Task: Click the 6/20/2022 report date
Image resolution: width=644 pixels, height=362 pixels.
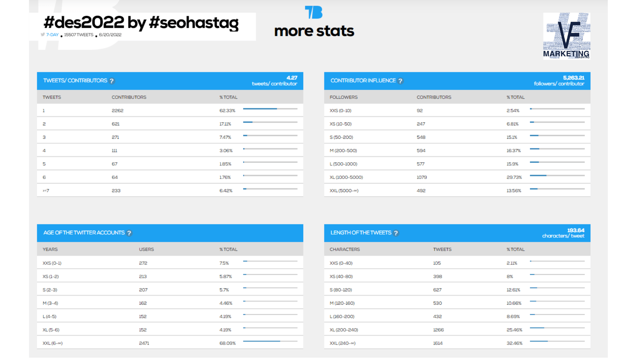Action: 110,35
